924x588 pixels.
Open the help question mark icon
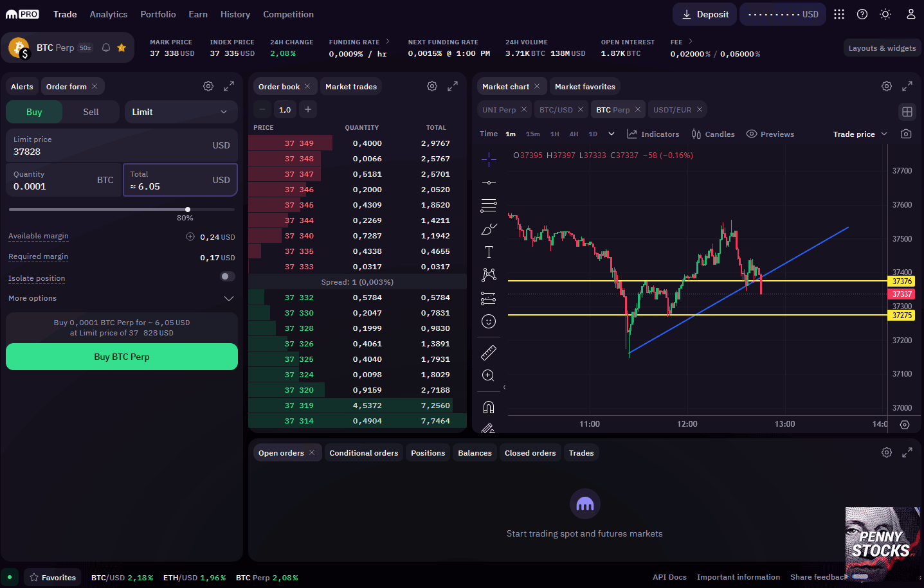pos(862,14)
